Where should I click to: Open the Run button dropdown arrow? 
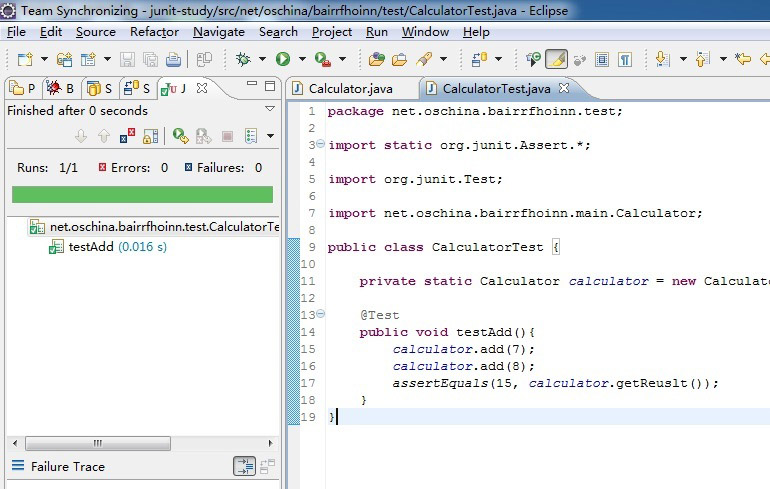[x=301, y=60]
